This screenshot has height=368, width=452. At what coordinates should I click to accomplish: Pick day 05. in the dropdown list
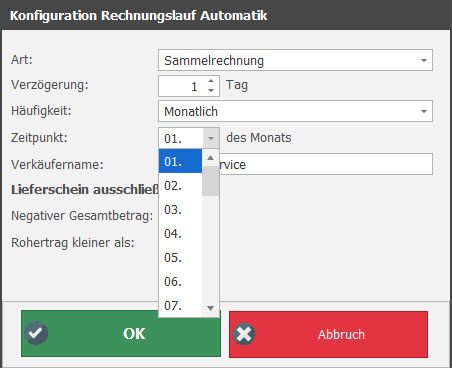[180, 257]
